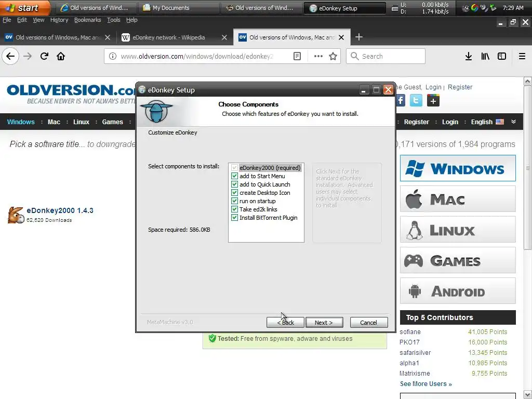Share via the Twitter icon

pyautogui.click(x=416, y=100)
